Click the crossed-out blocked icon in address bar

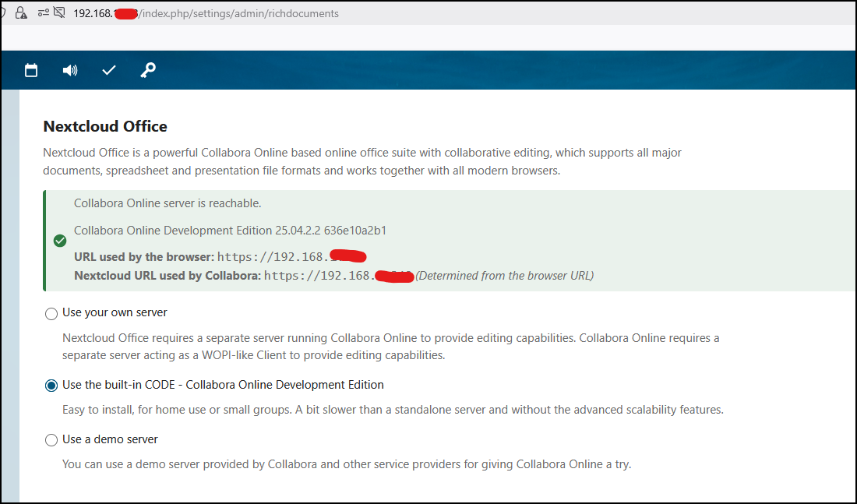59,12
